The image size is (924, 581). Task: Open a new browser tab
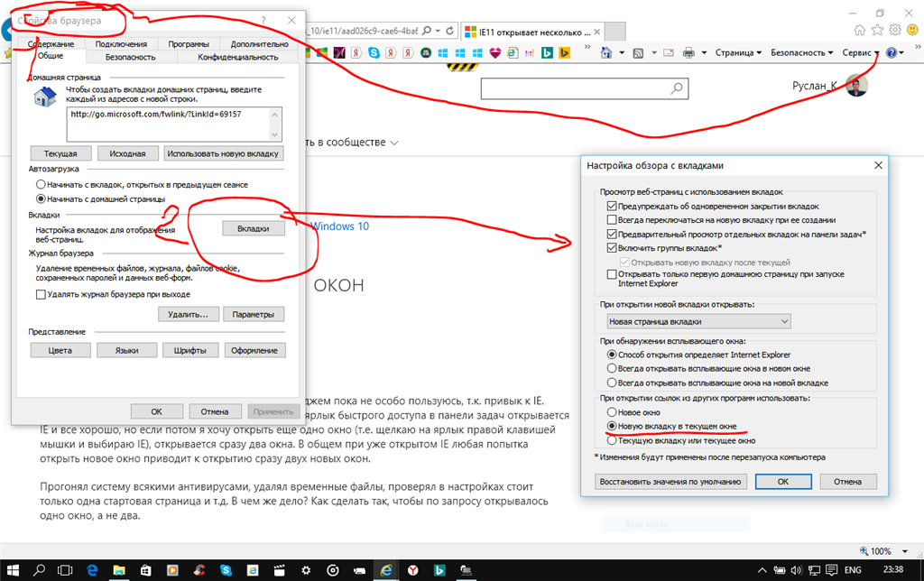(614, 32)
